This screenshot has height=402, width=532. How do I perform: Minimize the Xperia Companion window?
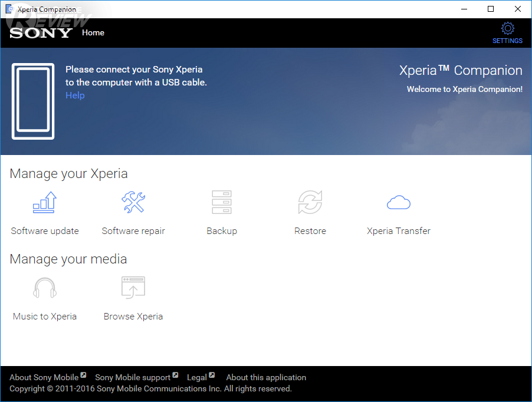464,9
